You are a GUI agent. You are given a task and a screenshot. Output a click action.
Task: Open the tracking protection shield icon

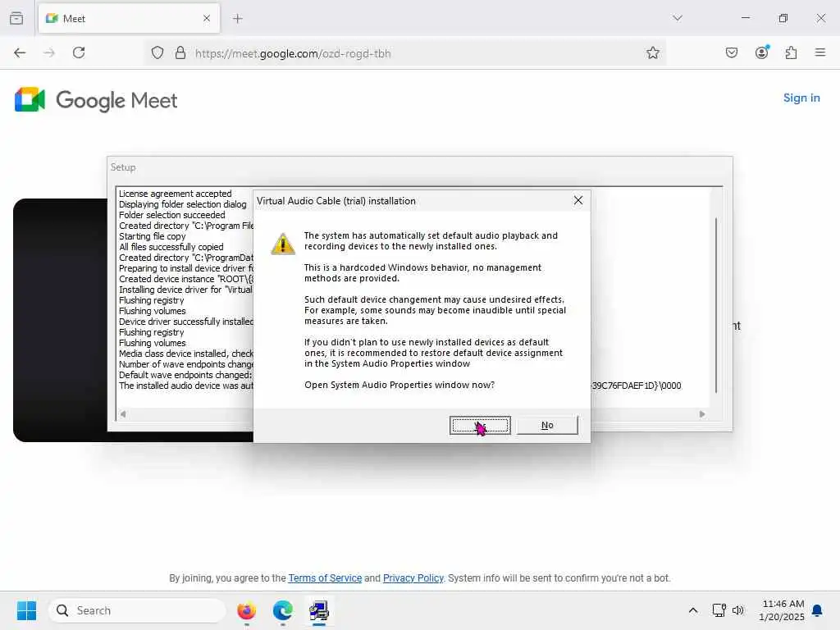pos(157,52)
